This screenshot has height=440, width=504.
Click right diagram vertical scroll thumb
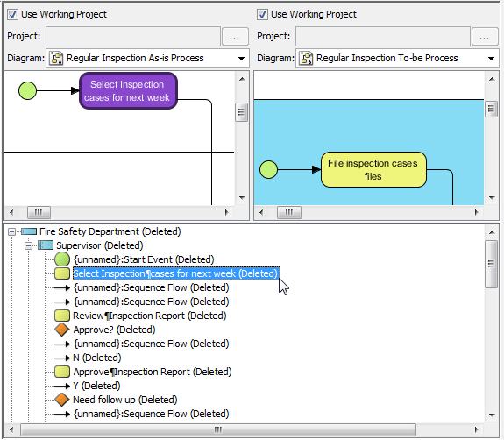tap(491, 110)
